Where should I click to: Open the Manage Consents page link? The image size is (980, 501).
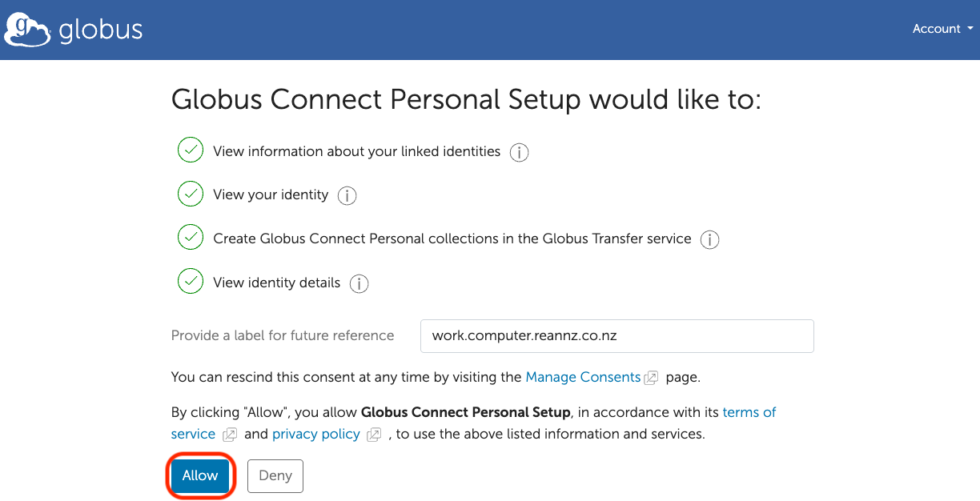(x=583, y=377)
